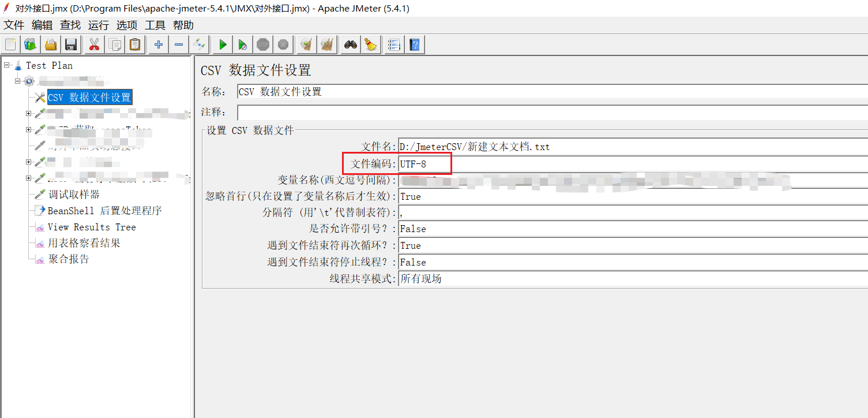Click the blue plus Expand All icon
This screenshot has height=418, width=868.
coord(159,44)
